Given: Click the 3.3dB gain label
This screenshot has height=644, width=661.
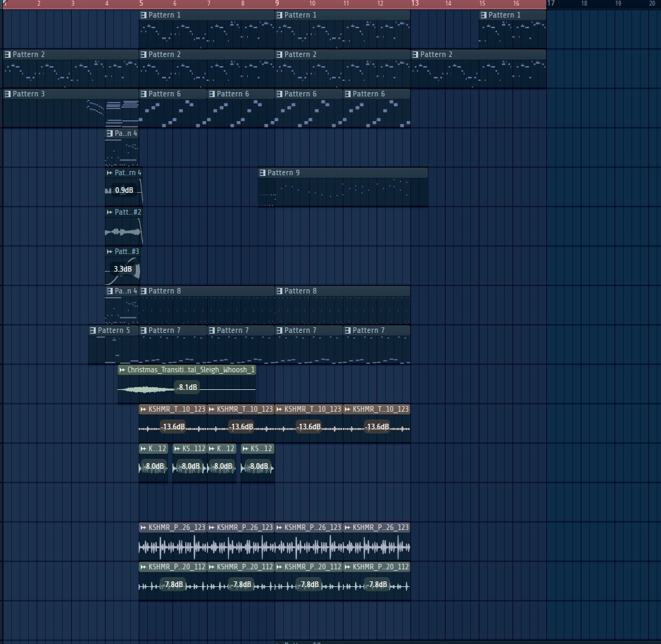Looking at the screenshot, I should pyautogui.click(x=122, y=269).
